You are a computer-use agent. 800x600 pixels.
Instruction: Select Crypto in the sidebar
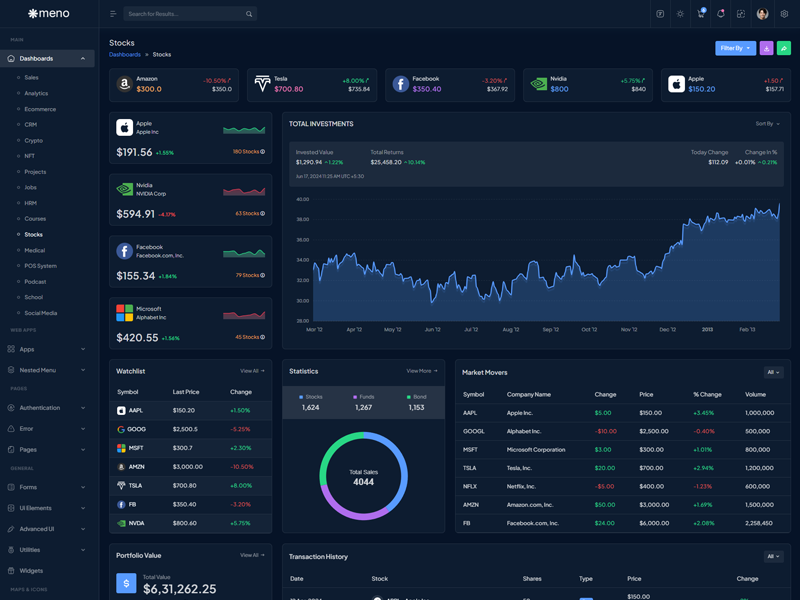tap(34, 141)
